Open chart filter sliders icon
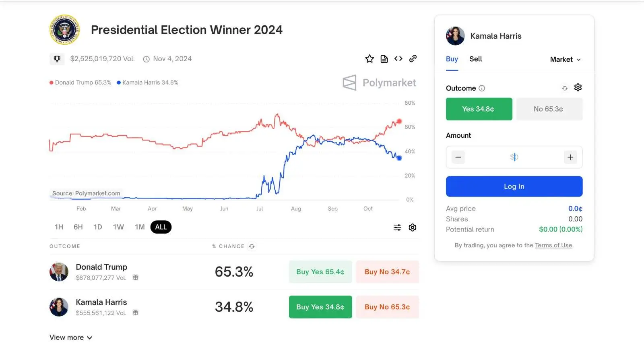 coord(397,228)
